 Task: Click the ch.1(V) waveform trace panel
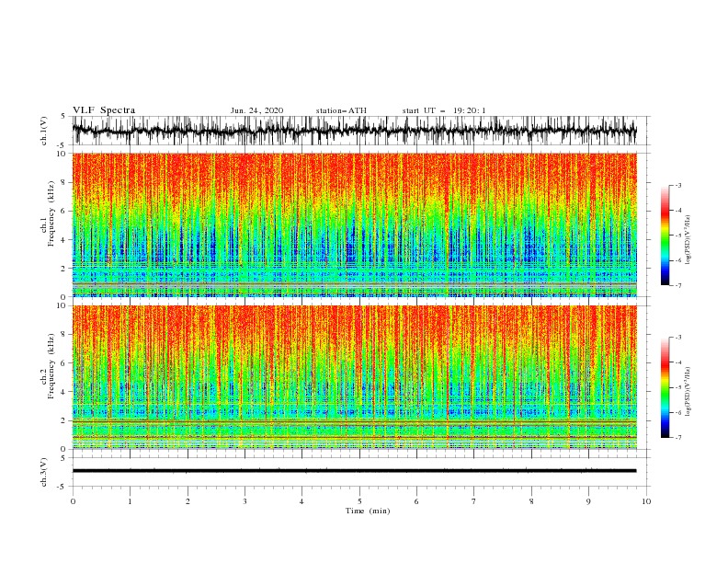(x=354, y=131)
